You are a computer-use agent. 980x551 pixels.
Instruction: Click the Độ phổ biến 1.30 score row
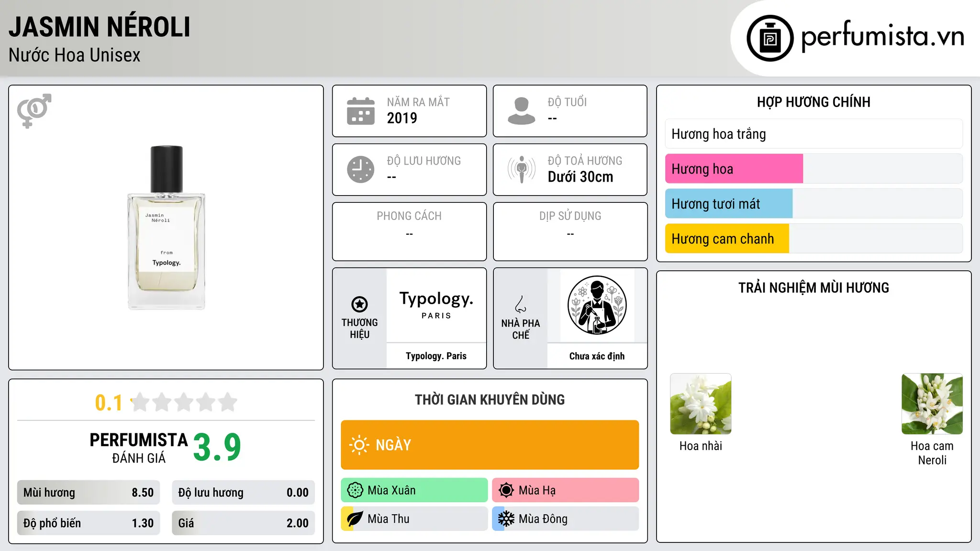click(x=89, y=523)
